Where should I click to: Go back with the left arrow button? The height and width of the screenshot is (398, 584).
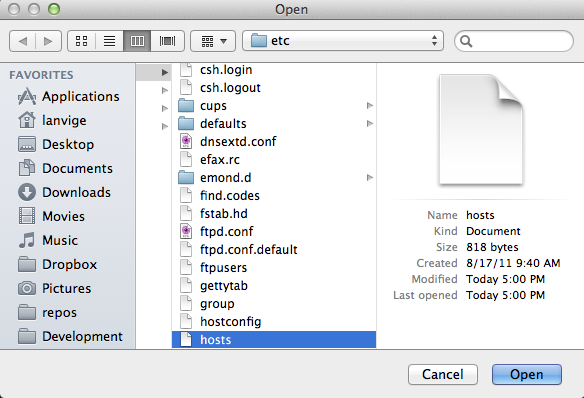23,41
